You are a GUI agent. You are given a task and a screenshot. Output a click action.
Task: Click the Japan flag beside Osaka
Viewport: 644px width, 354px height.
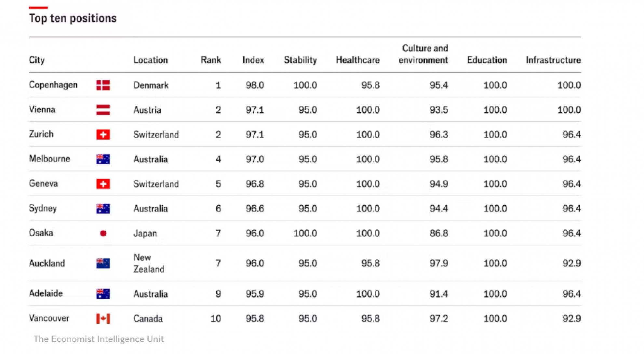(103, 233)
